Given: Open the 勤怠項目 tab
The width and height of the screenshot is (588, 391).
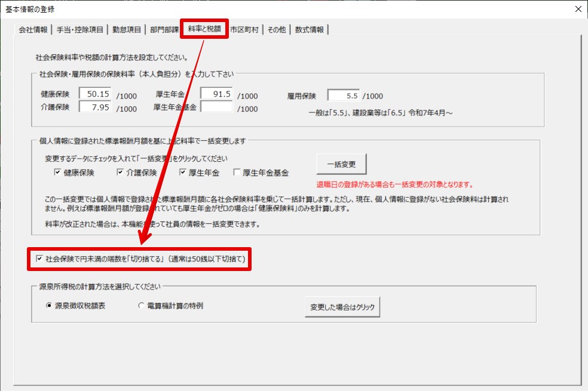Looking at the screenshot, I should click(125, 29).
